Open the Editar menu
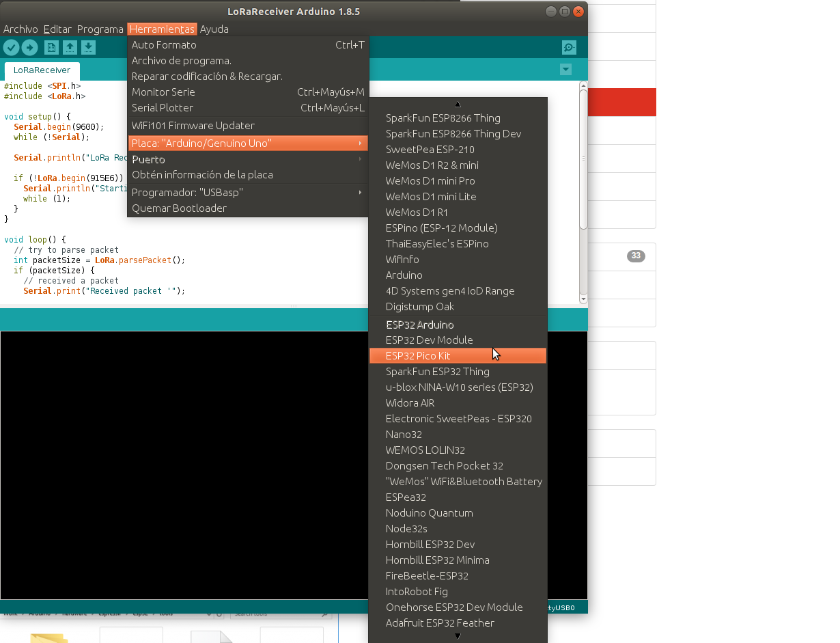Screen dimensions: 840x643 pyautogui.click(x=57, y=29)
